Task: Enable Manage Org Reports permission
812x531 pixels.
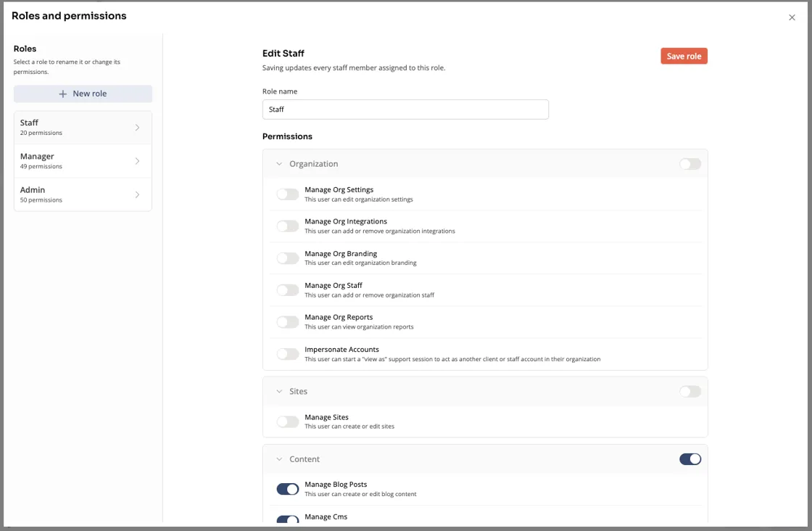Action: [x=287, y=321]
